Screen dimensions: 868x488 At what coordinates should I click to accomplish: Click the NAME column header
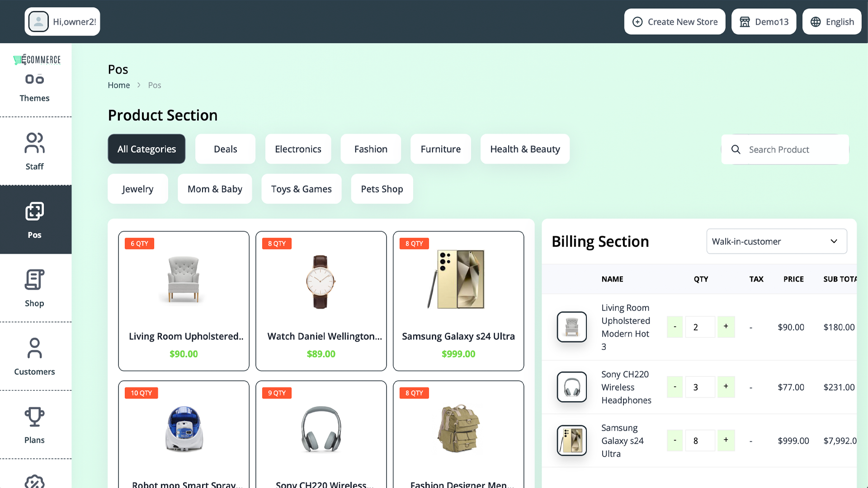click(x=612, y=279)
